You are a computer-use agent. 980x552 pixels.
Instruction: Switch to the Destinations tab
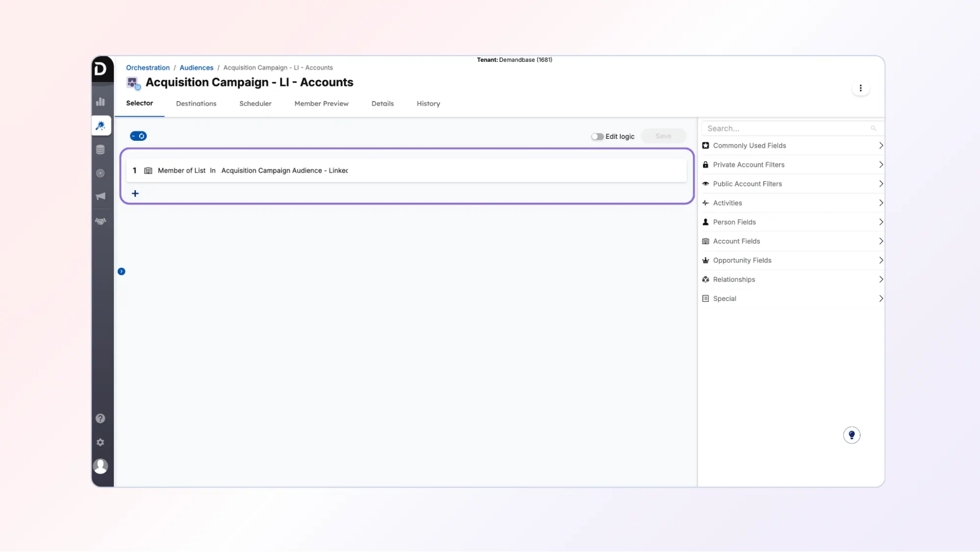(196, 104)
